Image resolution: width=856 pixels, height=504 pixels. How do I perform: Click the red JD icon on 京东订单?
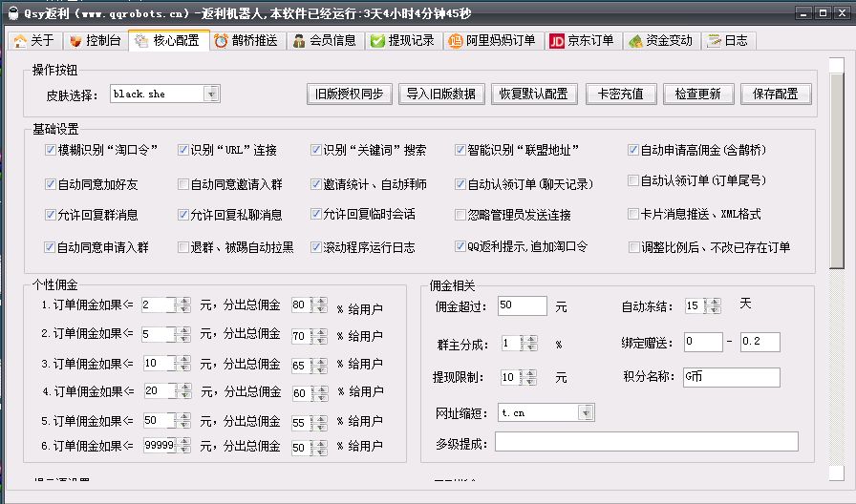556,41
